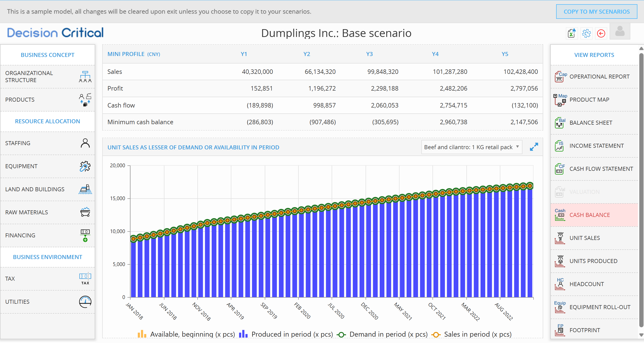Click the Equipment gear-wrench icon
644x343 pixels.
pyautogui.click(x=85, y=166)
